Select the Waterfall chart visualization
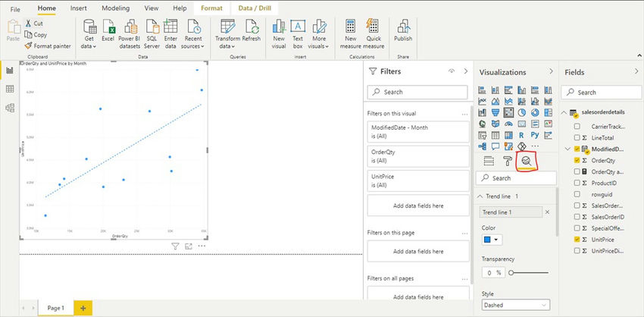This screenshot has height=317, width=644. [x=482, y=112]
